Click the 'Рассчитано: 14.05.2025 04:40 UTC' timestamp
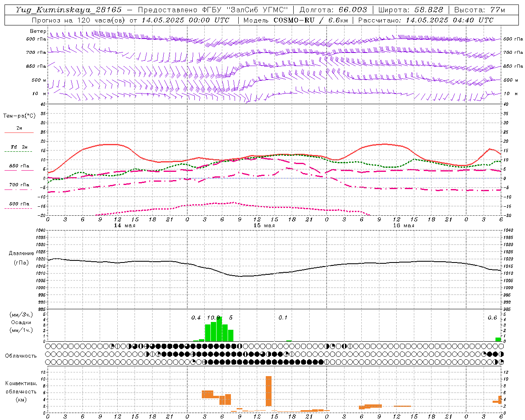Image resolution: width=525 pixels, height=420 pixels. coord(426,20)
